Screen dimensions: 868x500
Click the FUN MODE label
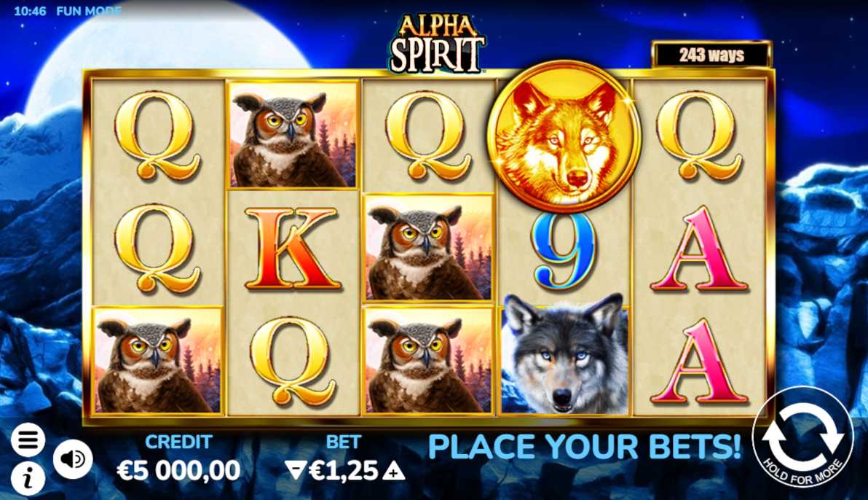[x=89, y=10]
